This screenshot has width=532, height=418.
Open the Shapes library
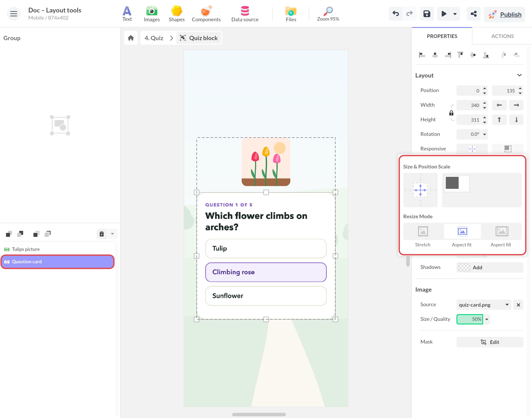(176, 14)
